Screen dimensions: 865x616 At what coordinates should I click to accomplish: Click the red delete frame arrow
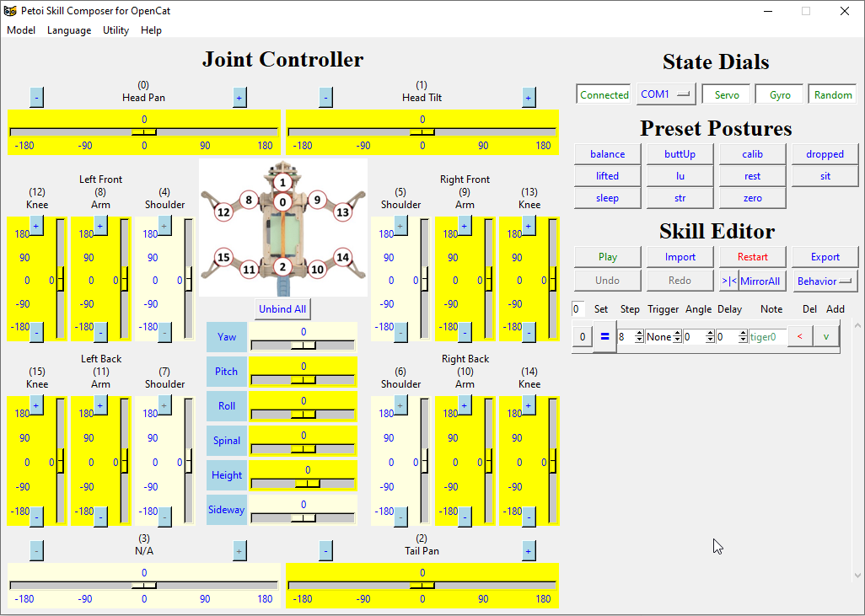tap(799, 336)
